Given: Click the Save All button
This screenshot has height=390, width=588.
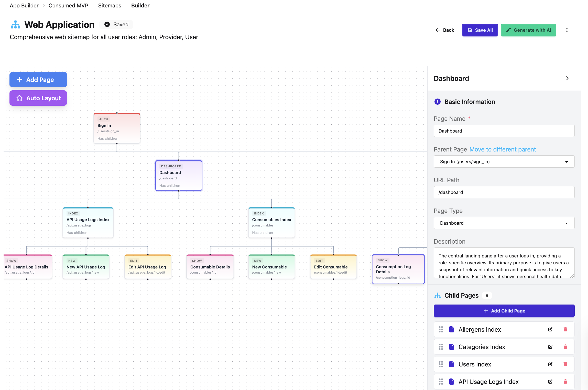Looking at the screenshot, I should tap(480, 30).
